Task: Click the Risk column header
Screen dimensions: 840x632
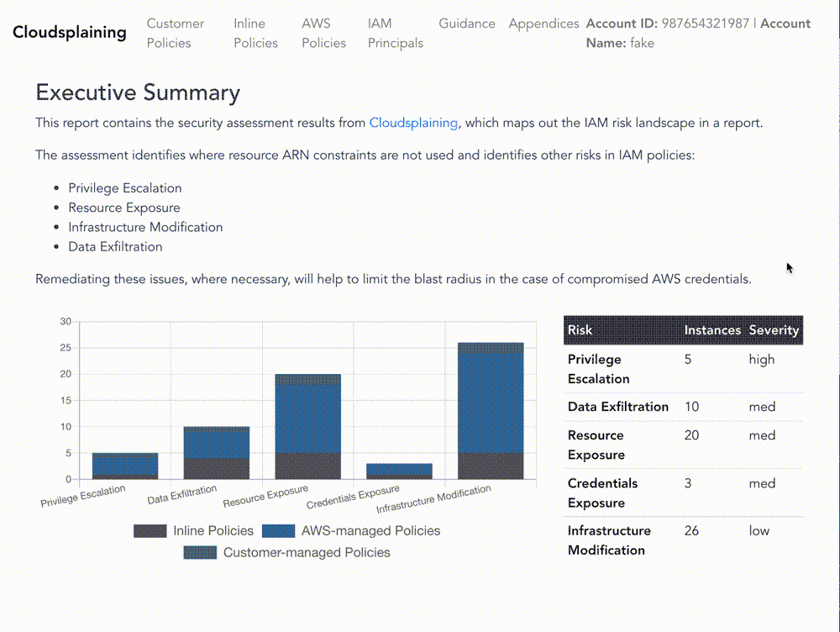Action: (580, 330)
